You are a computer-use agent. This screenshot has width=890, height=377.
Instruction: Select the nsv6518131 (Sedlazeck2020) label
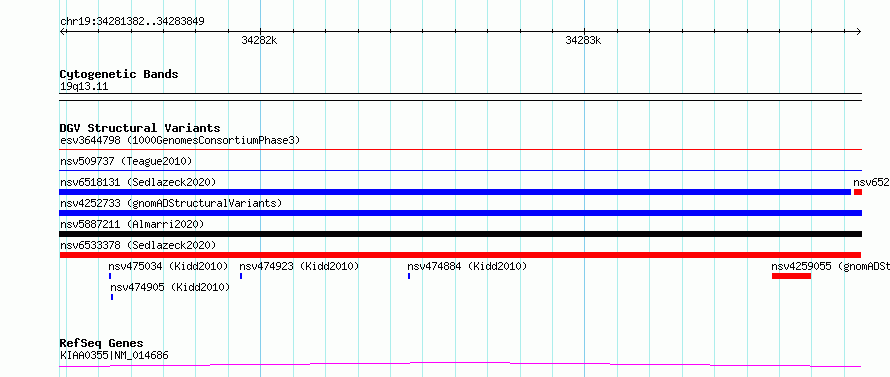pos(138,182)
